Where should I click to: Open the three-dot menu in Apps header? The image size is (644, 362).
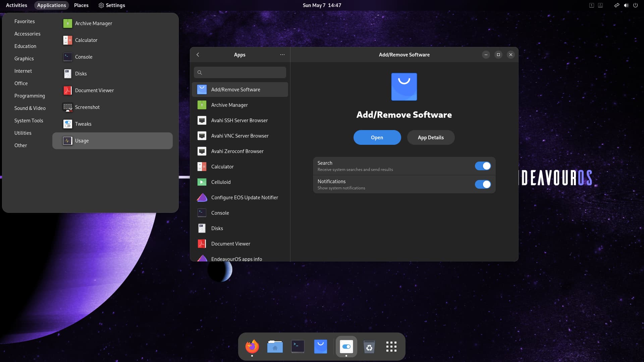tap(282, 55)
